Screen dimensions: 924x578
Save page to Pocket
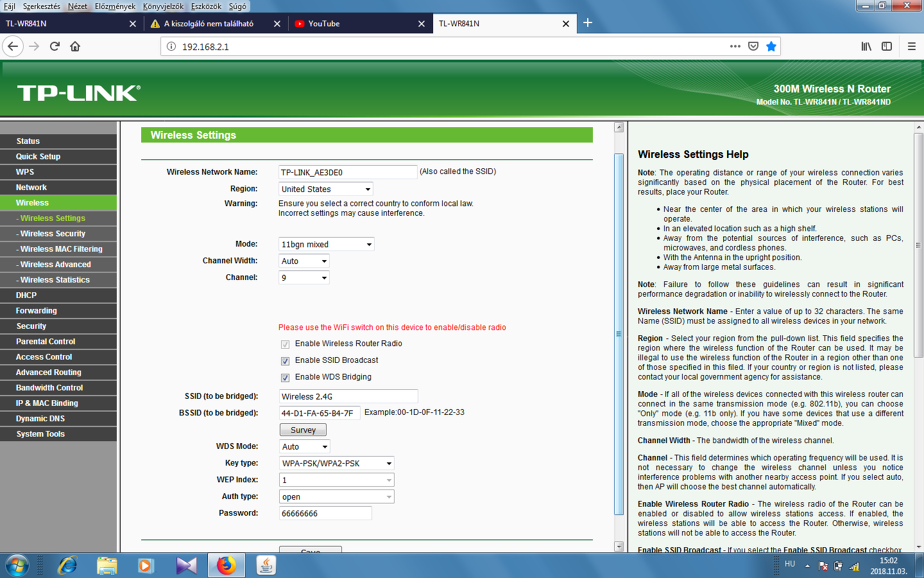[753, 46]
